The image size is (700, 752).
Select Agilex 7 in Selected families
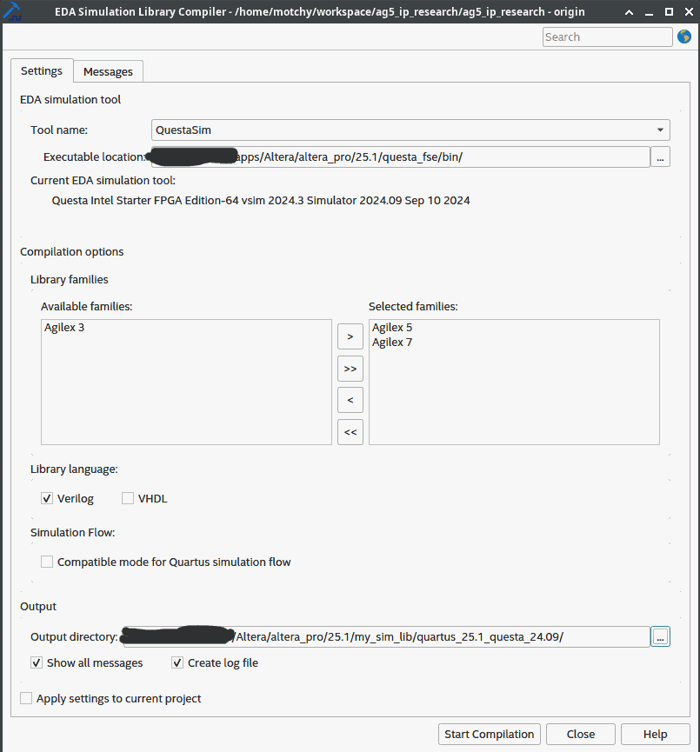tap(392, 342)
